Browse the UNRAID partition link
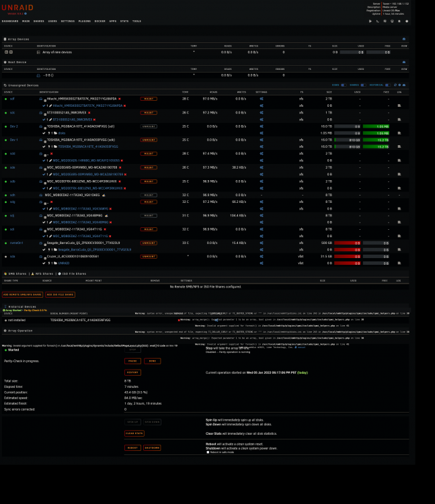This screenshot has width=435, height=504. coord(64,263)
